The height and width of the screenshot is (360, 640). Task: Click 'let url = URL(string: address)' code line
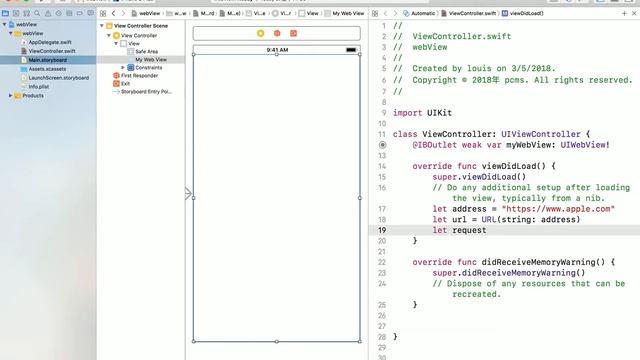[506, 220]
